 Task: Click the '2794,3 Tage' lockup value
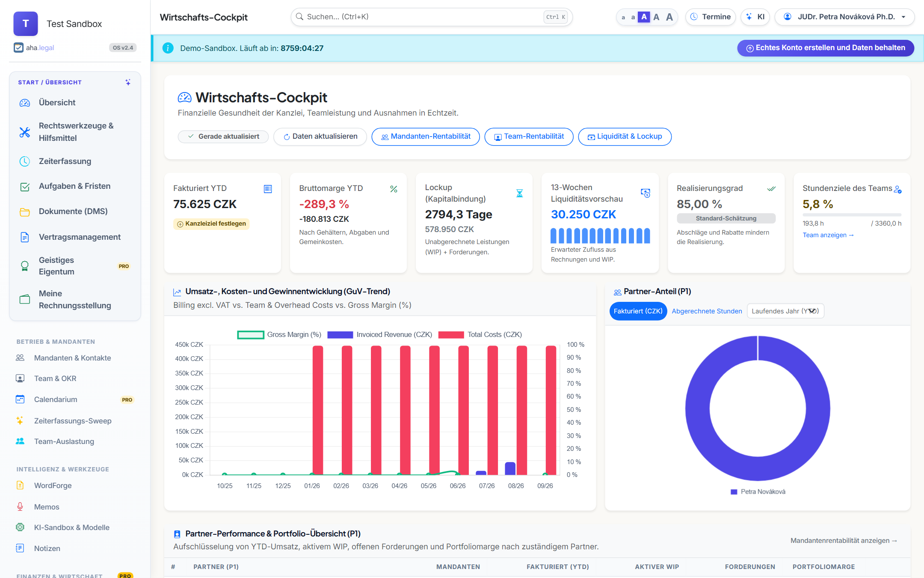(x=459, y=215)
